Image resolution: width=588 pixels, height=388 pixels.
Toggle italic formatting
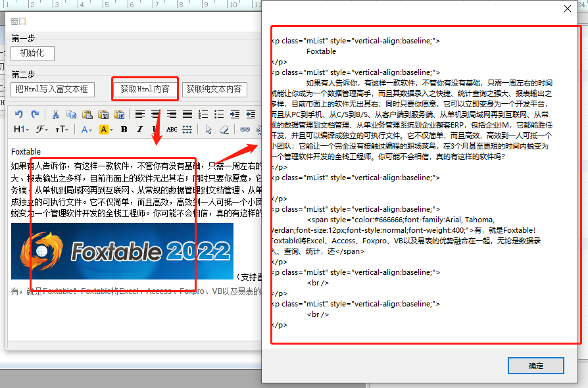click(x=139, y=130)
